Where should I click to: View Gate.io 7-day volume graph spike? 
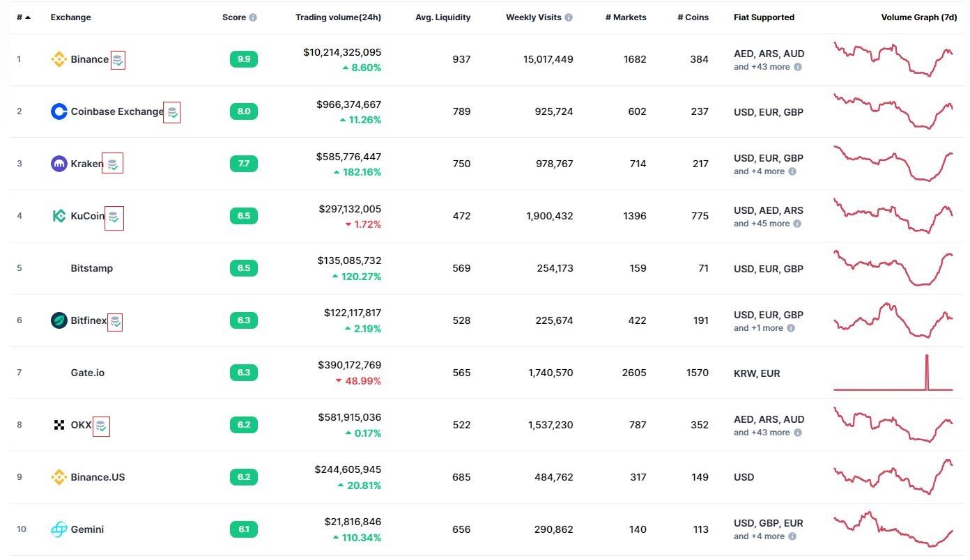[927, 373]
